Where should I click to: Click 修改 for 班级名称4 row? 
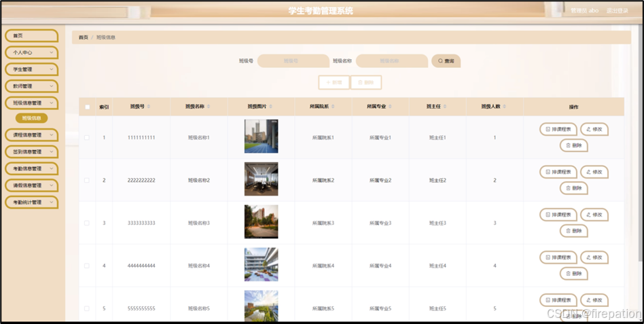pyautogui.click(x=594, y=257)
